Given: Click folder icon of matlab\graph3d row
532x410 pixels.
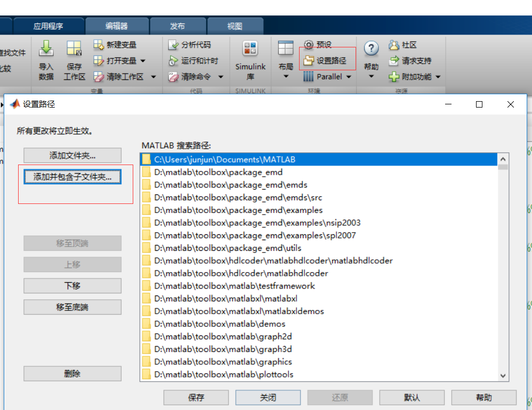Looking at the screenshot, I should coord(147,349).
